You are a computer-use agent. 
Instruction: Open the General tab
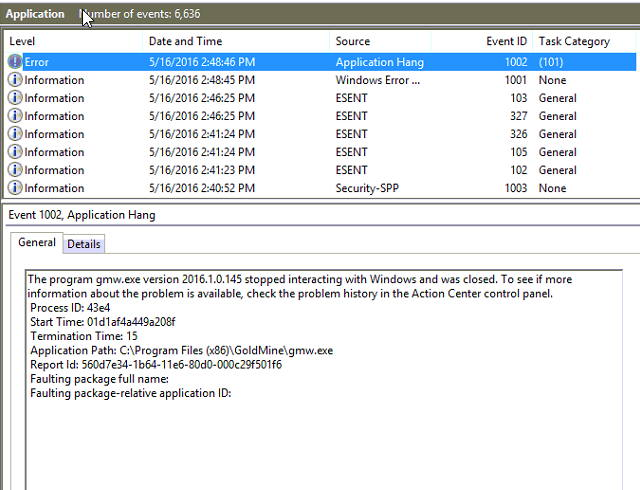36,243
